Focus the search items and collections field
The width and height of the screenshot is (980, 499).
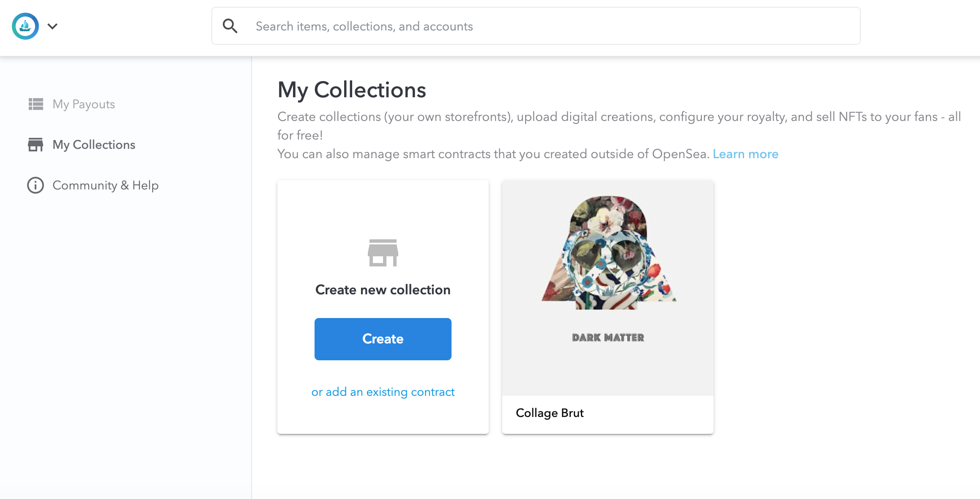click(x=550, y=26)
